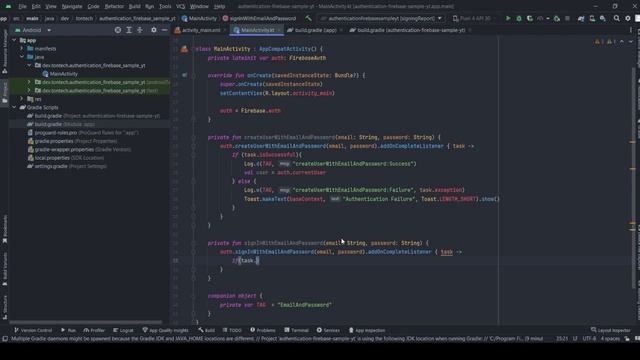The width and height of the screenshot is (640, 360).
Task: Open the editor tabs more-options dots
Action: (x=631, y=30)
